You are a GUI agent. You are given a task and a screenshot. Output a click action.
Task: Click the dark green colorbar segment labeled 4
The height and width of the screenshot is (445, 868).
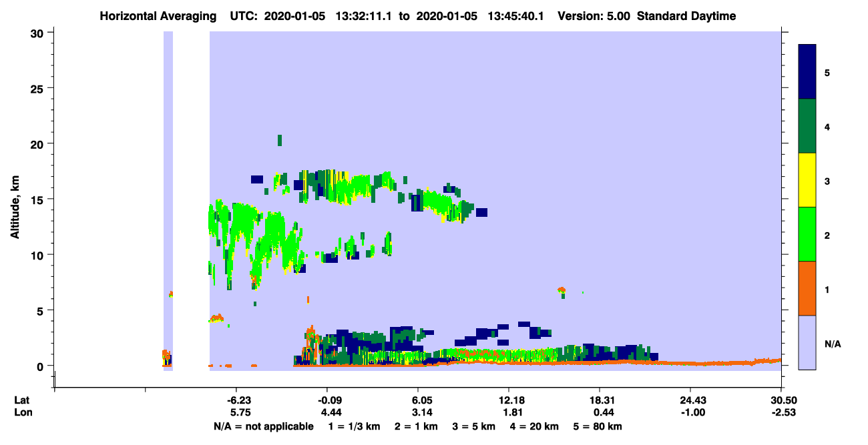tap(807, 126)
